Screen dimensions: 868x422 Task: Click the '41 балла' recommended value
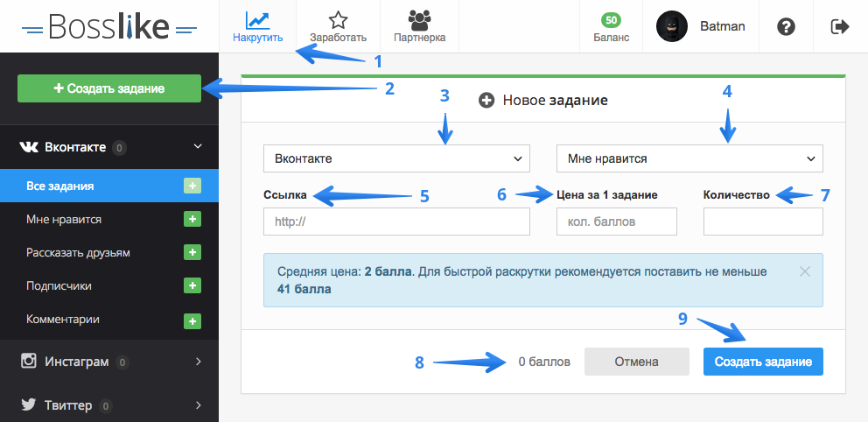(x=304, y=289)
